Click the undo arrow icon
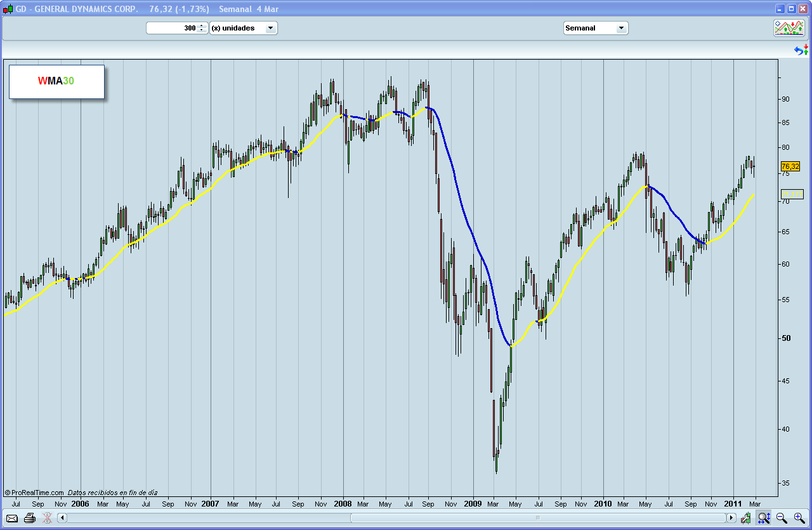812x530 pixels. click(798, 50)
